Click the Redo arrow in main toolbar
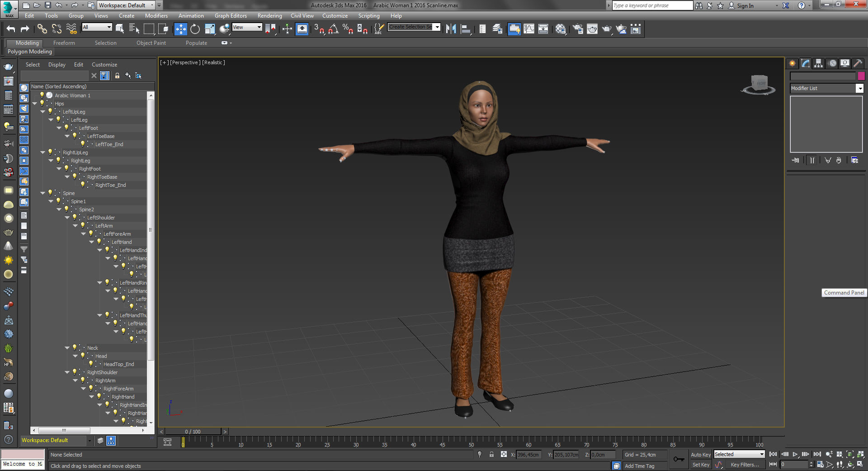 25,29
